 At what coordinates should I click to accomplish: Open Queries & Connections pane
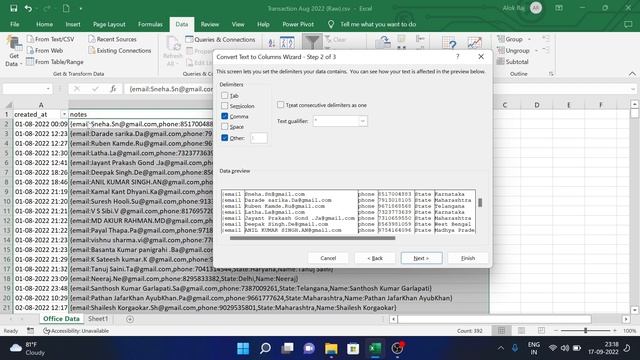220,40
